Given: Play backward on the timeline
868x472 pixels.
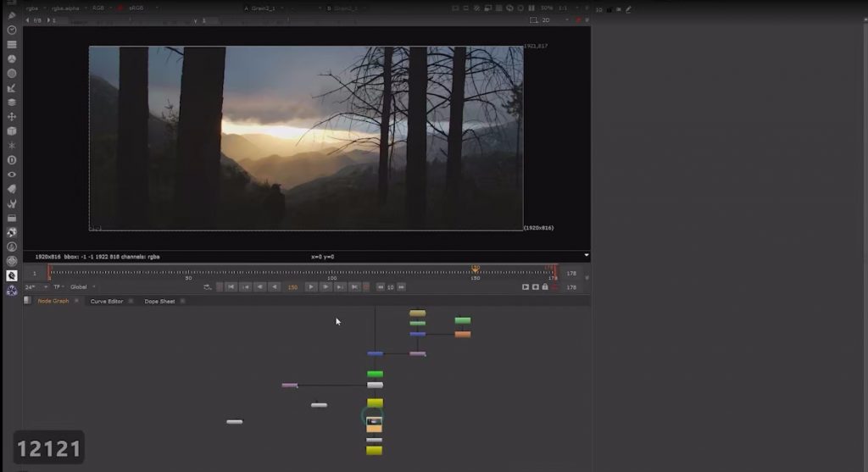Looking at the screenshot, I should pos(275,286).
